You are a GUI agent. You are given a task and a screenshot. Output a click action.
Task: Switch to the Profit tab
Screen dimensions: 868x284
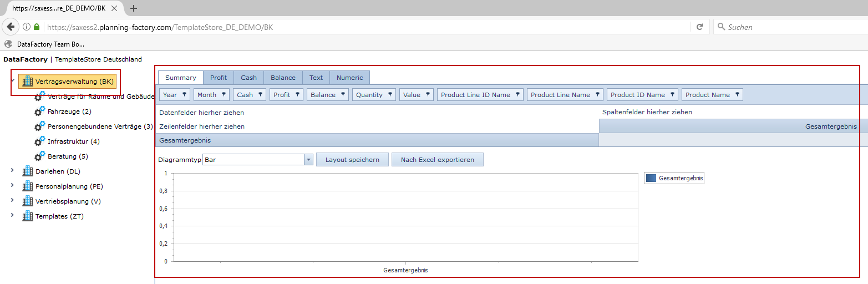click(218, 78)
